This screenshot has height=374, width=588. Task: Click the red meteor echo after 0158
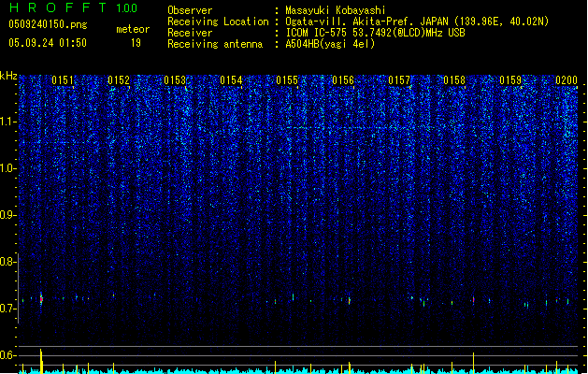click(x=473, y=300)
